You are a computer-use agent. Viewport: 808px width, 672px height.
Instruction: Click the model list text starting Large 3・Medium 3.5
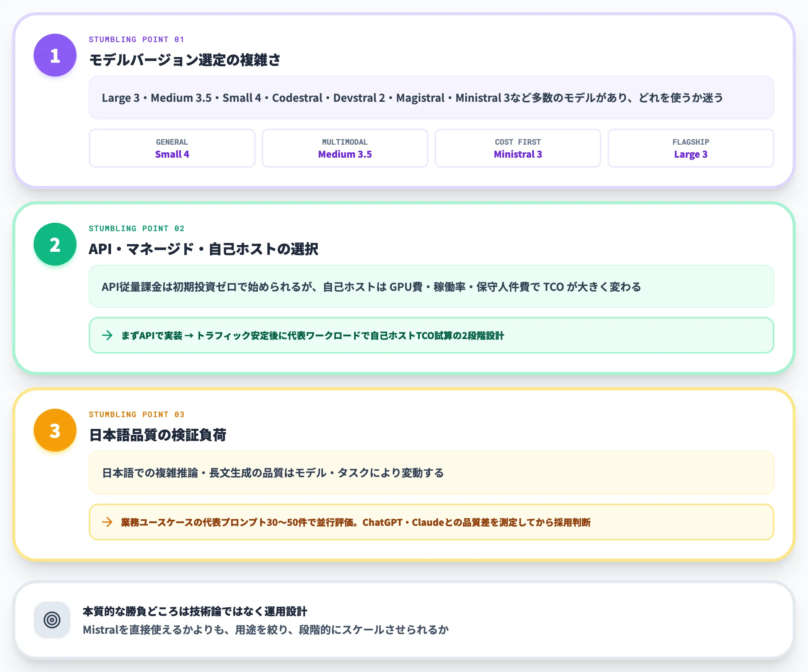coord(412,98)
